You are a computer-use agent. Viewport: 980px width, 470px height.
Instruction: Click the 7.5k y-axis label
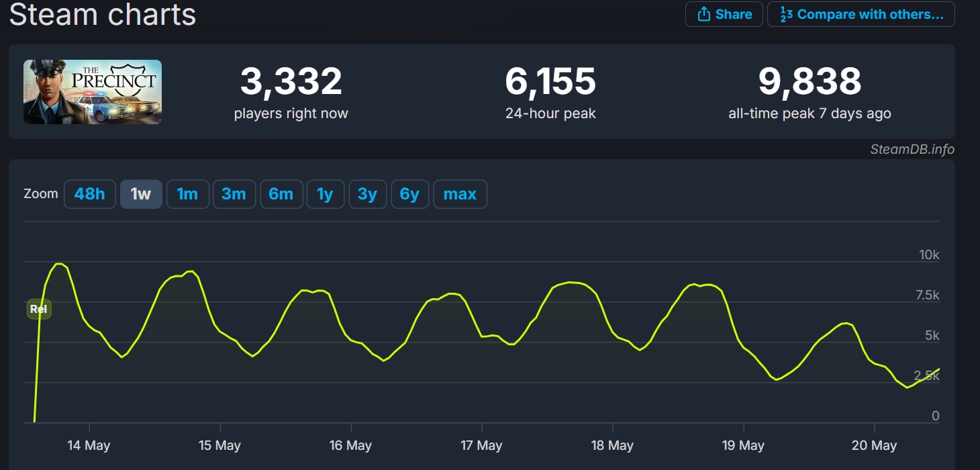coord(927,295)
